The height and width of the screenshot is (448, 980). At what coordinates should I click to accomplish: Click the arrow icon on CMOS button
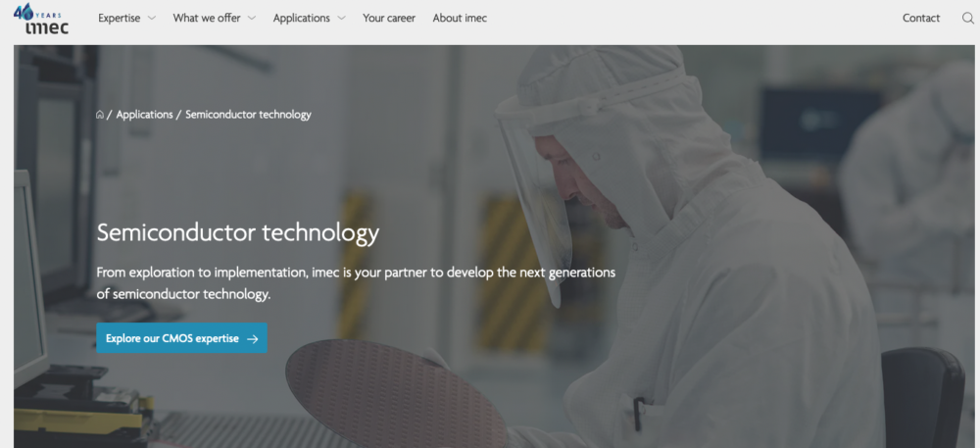pyautogui.click(x=253, y=338)
